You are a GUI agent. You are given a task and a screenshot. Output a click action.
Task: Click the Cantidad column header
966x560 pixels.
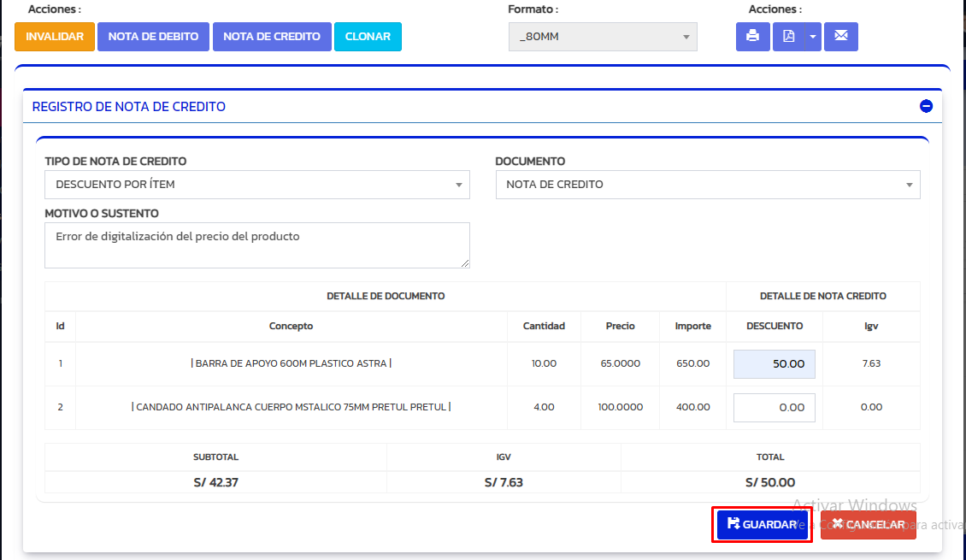click(544, 326)
